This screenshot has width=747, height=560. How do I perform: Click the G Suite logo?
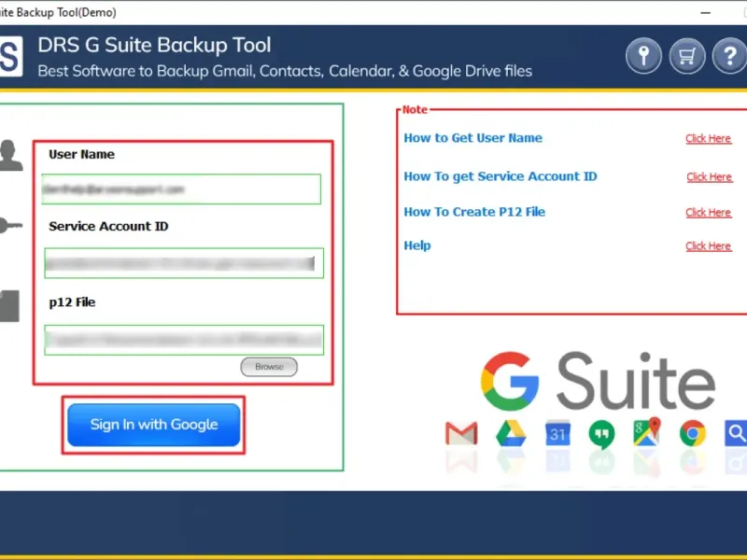598,382
